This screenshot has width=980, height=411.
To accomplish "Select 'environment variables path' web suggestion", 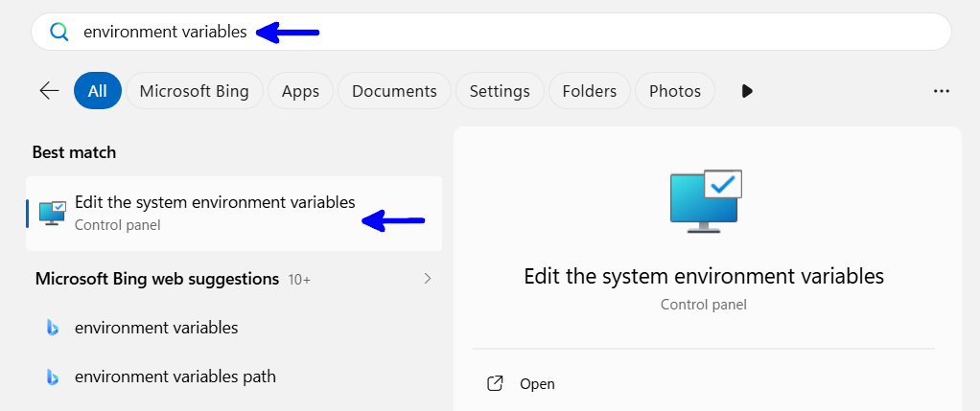I will tap(175, 377).
